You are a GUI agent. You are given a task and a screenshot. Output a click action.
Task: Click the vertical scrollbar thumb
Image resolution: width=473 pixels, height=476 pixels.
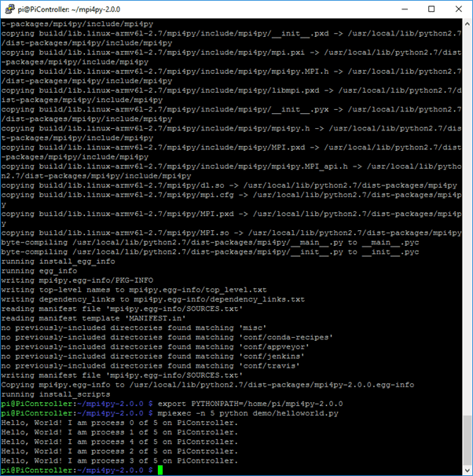(x=467, y=440)
